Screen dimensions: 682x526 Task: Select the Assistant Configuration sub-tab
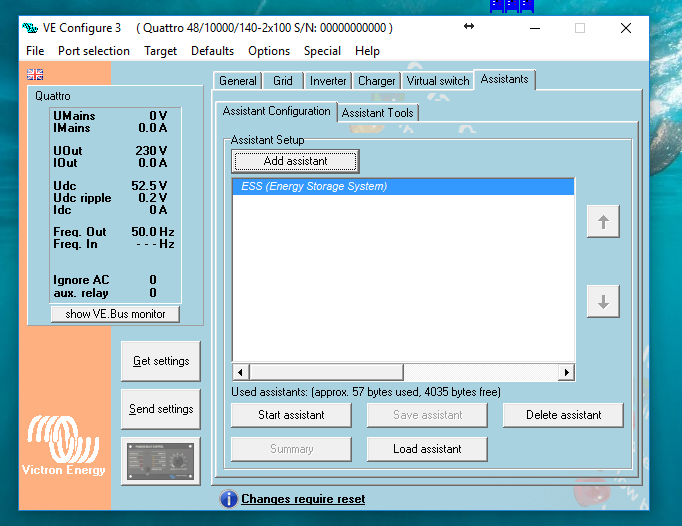tap(277, 111)
